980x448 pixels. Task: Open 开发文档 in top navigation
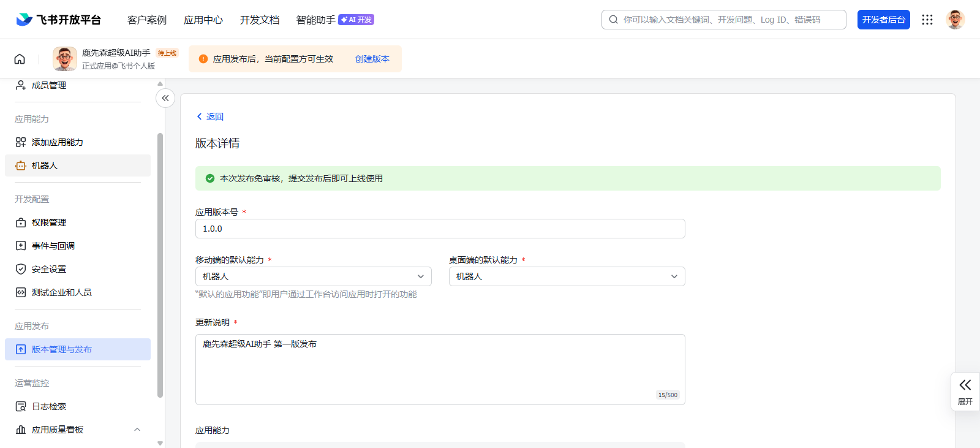click(260, 20)
